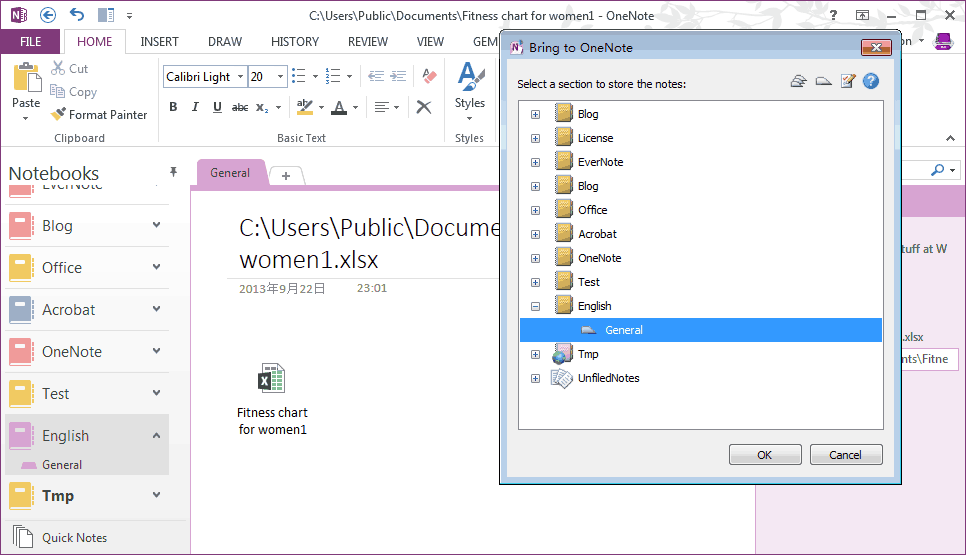This screenshot has width=966, height=555.
Task: Click the dock to desktop icon
Action: 106,15
